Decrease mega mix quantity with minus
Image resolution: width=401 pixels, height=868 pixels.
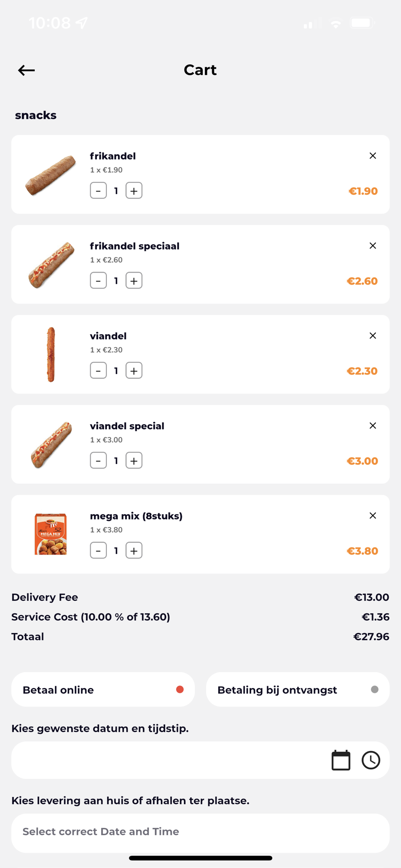[99, 551]
